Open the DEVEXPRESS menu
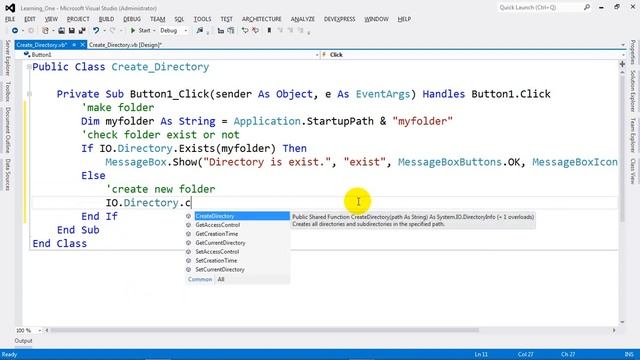This screenshot has height=360, width=640. point(340,19)
